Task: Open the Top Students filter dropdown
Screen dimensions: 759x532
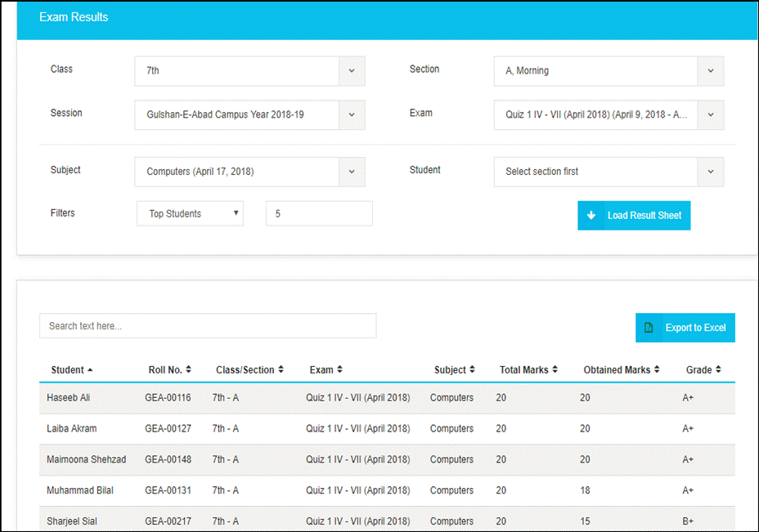Action: coord(190,214)
